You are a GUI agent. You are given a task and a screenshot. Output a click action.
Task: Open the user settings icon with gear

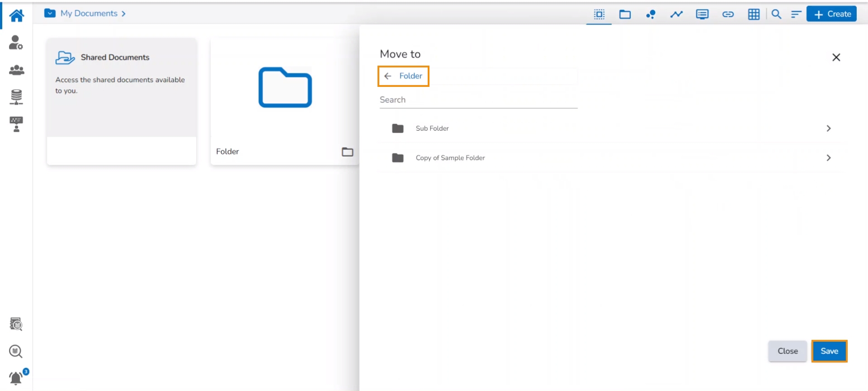point(16,43)
